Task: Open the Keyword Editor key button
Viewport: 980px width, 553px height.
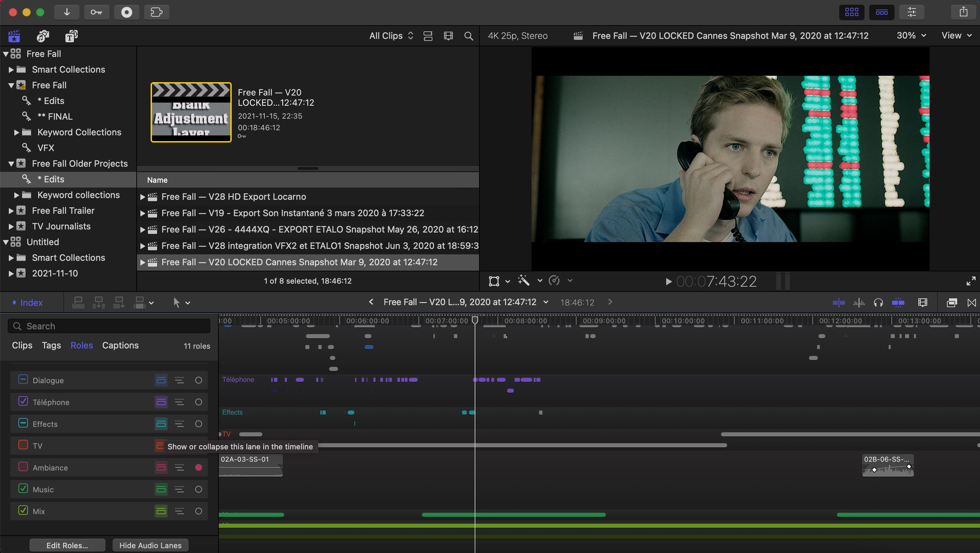Action: point(96,12)
